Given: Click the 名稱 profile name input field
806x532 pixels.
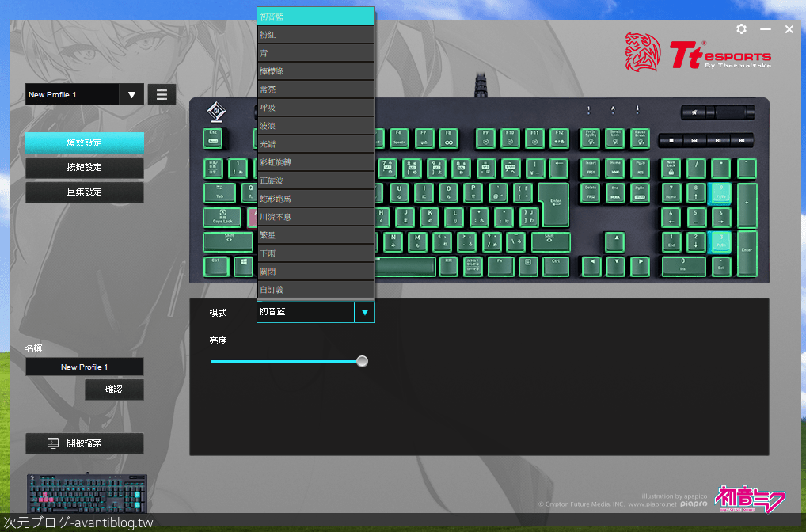Looking at the screenshot, I should (x=84, y=367).
